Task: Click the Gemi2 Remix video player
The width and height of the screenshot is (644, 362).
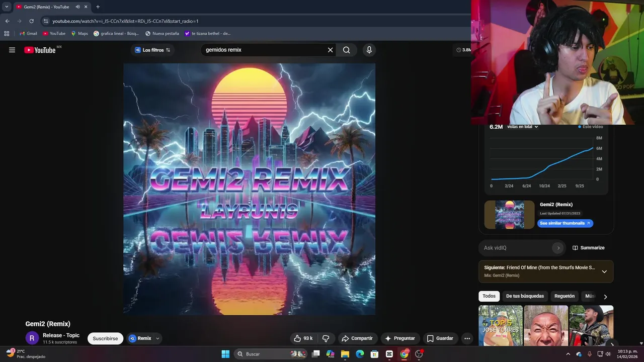Action: (x=249, y=189)
